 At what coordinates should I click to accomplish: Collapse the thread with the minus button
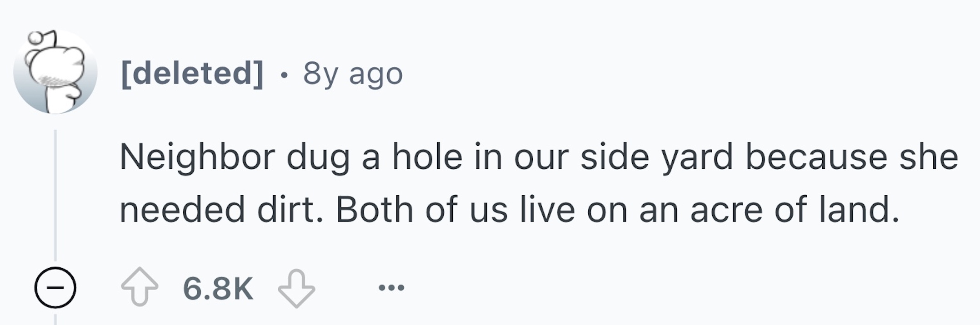coord(55,288)
